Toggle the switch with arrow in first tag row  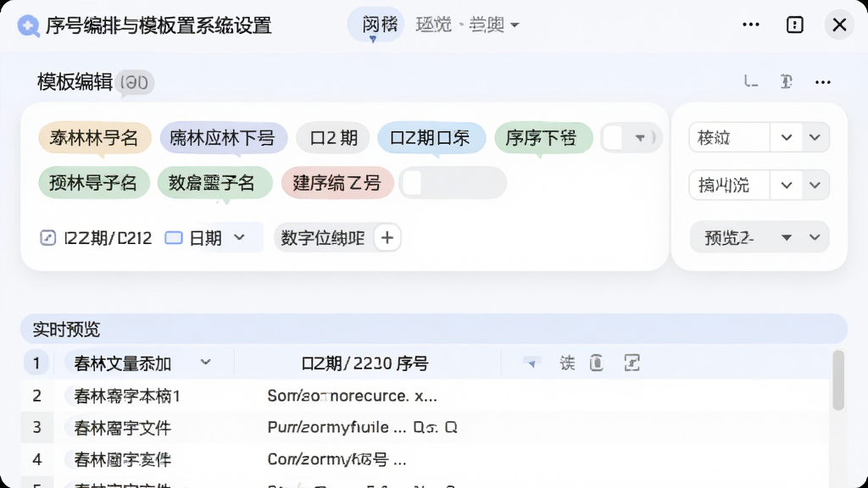click(x=631, y=138)
